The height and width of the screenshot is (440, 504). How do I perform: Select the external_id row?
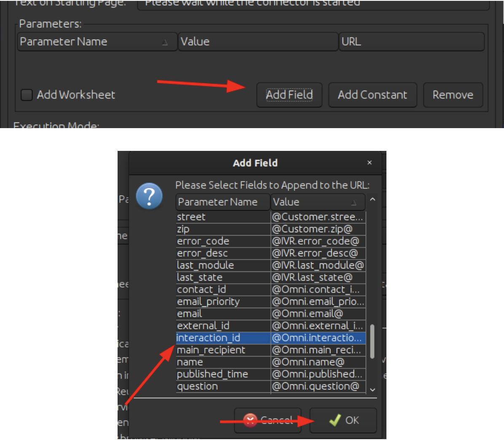tap(271, 326)
